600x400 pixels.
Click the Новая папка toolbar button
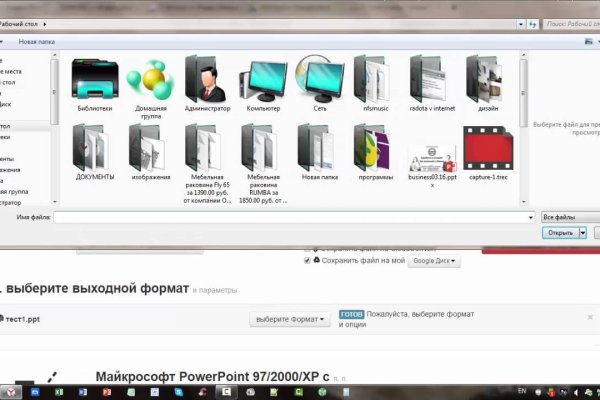[x=37, y=43]
